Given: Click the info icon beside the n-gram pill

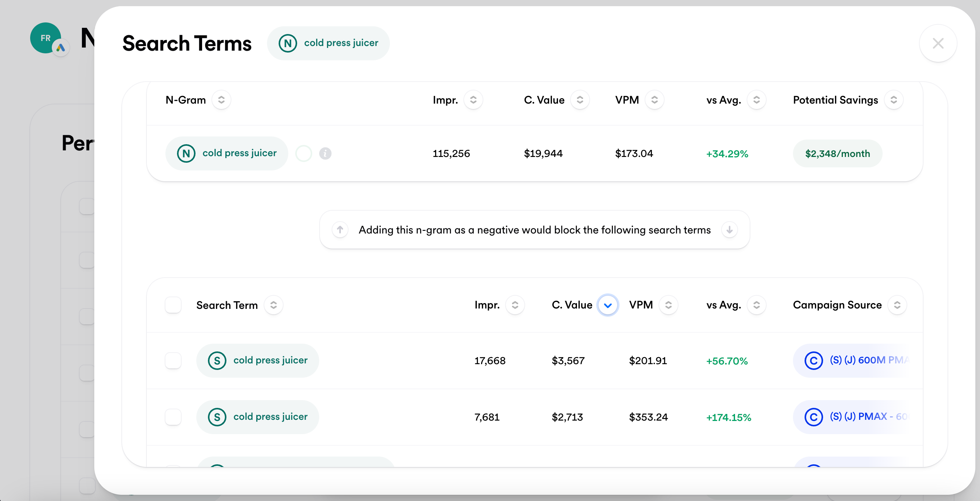Looking at the screenshot, I should pyautogui.click(x=325, y=153).
